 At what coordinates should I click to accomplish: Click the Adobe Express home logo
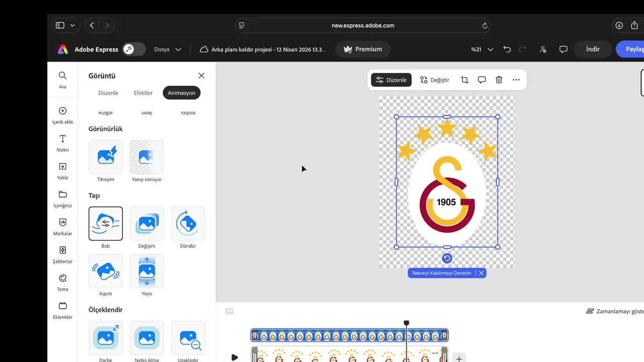point(63,49)
